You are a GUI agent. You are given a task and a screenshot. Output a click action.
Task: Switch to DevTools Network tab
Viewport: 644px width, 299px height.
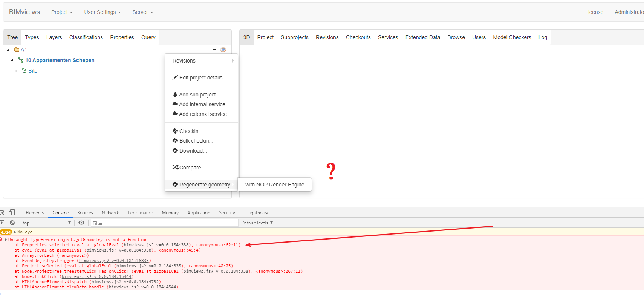110,212
